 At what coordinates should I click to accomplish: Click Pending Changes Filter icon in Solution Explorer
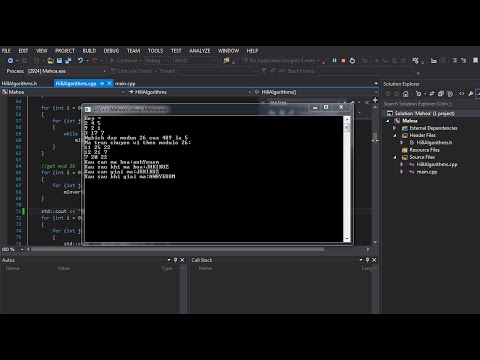419,94
